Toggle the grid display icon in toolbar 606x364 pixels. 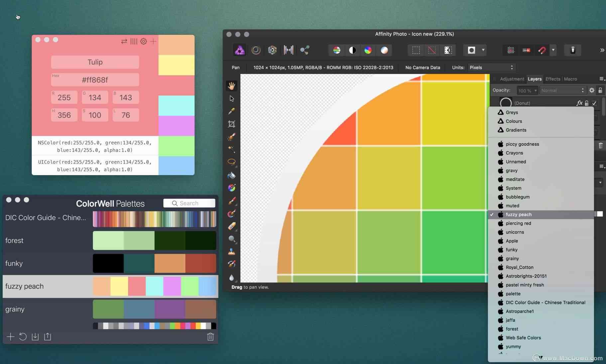click(x=511, y=50)
